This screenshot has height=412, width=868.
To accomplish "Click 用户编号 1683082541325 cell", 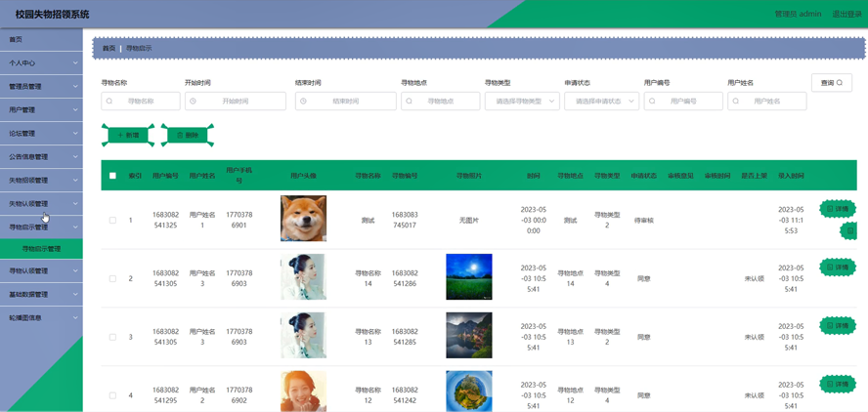I will [x=165, y=220].
